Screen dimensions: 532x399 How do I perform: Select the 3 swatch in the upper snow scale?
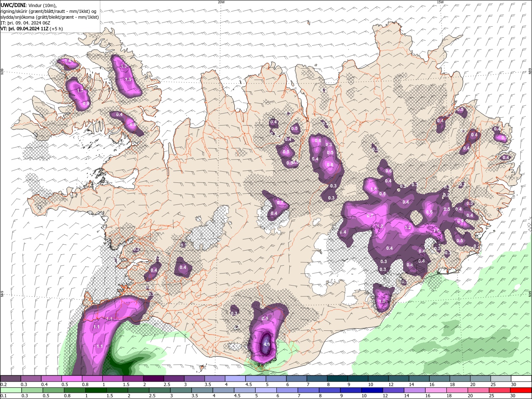[195, 379]
